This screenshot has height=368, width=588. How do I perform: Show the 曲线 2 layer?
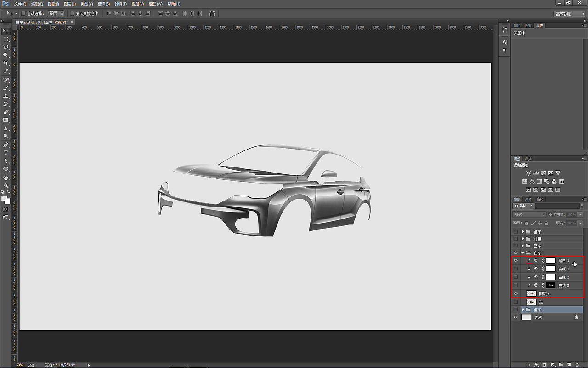point(515,277)
